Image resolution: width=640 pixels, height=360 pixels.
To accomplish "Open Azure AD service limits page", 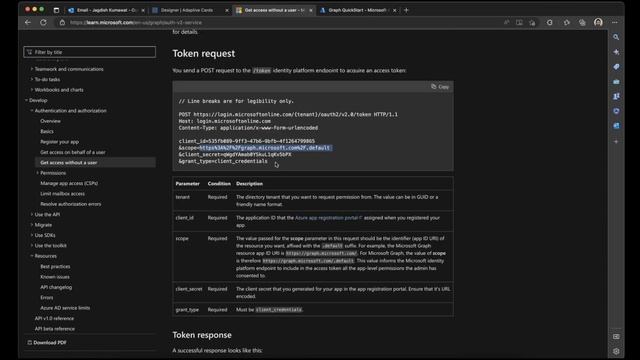I will pos(65,308).
